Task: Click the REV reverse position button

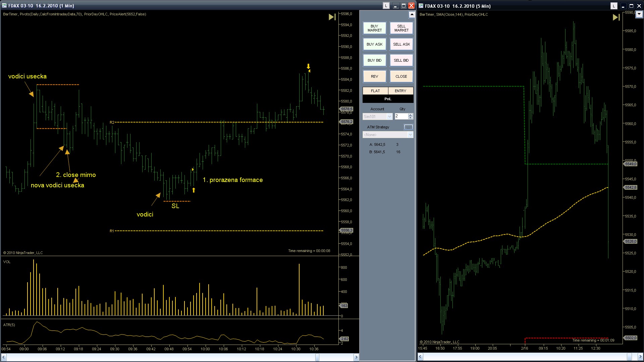Action: click(374, 76)
